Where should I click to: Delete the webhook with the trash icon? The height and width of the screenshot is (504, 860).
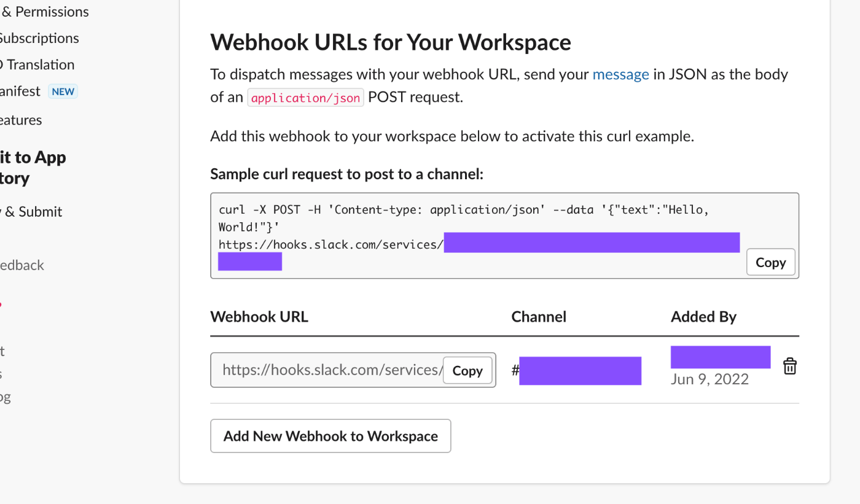(789, 366)
